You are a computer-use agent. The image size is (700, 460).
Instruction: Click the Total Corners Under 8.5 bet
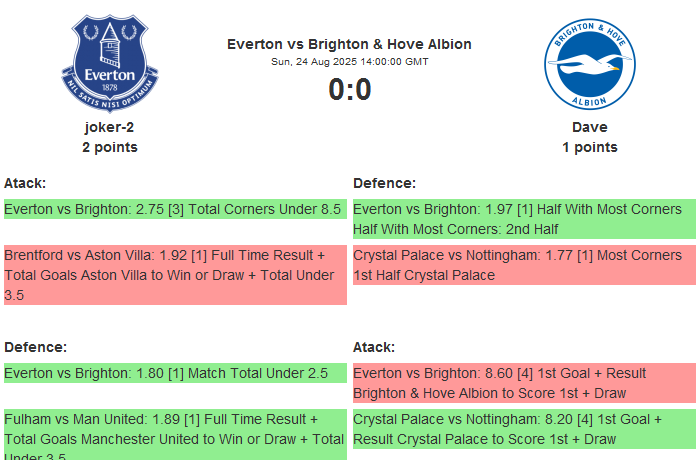pyautogui.click(x=174, y=209)
